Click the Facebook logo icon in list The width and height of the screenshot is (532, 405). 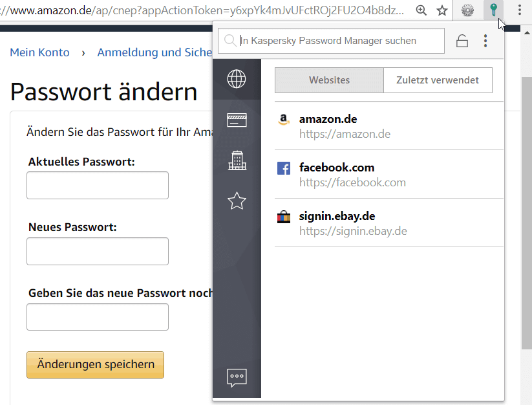[x=284, y=168]
